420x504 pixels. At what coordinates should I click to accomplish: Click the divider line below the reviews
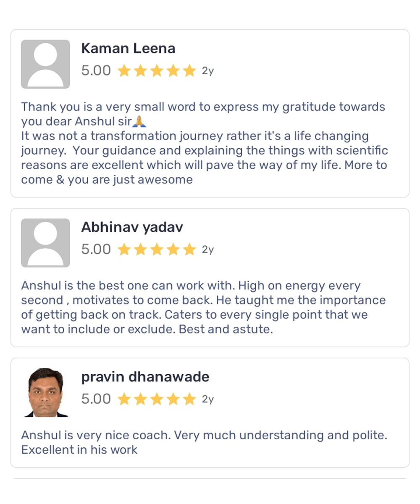point(210,478)
